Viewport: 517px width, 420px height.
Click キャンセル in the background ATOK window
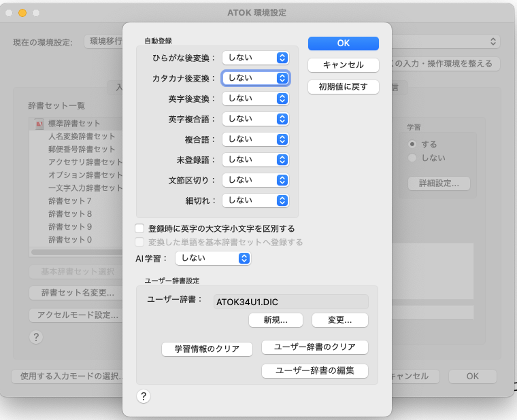click(x=414, y=377)
